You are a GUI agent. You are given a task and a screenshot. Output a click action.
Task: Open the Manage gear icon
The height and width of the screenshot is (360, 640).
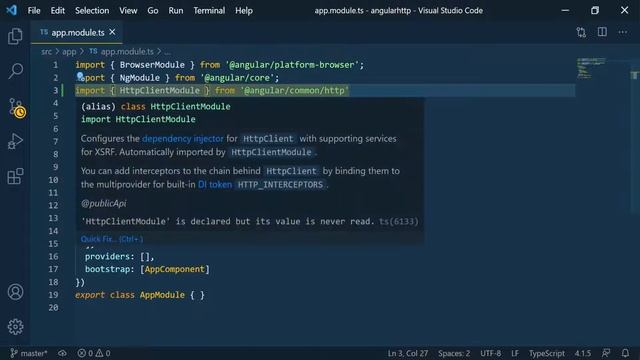point(16,327)
